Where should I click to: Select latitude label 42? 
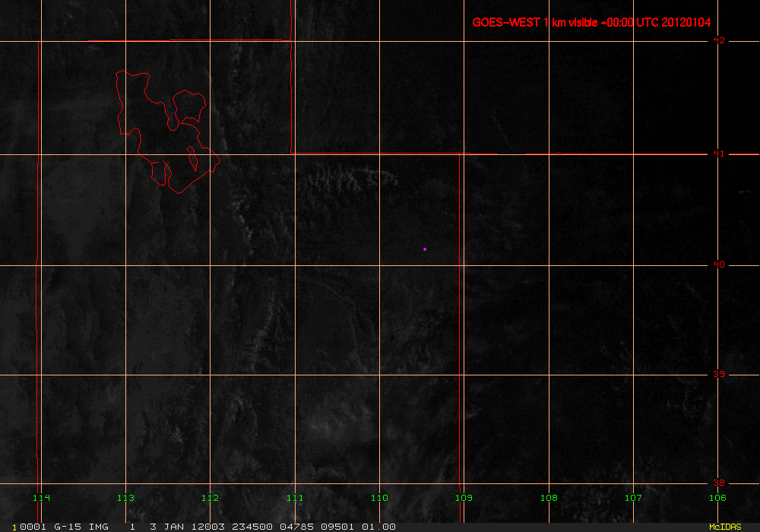[x=719, y=40]
